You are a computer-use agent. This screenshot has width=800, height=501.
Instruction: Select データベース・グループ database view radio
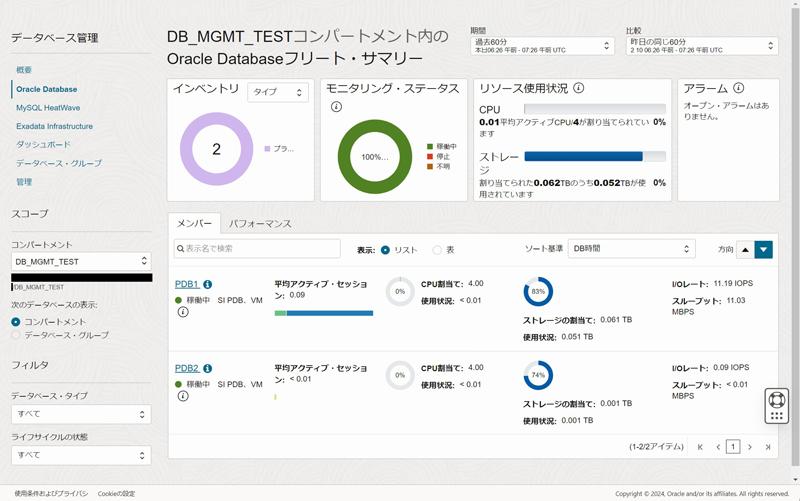click(x=16, y=335)
